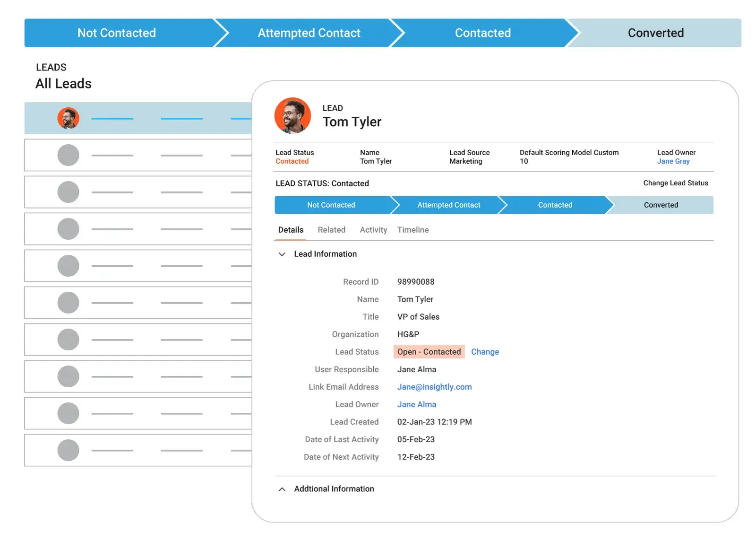The image size is (756, 540).
Task: Open Jane Gray's lead owner profile
Action: pos(673,161)
